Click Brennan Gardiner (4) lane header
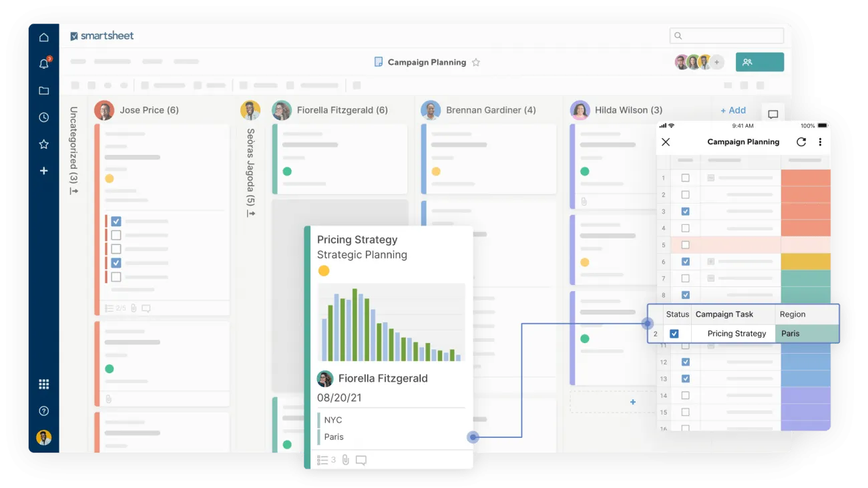The height and width of the screenshot is (488, 868). tap(491, 110)
